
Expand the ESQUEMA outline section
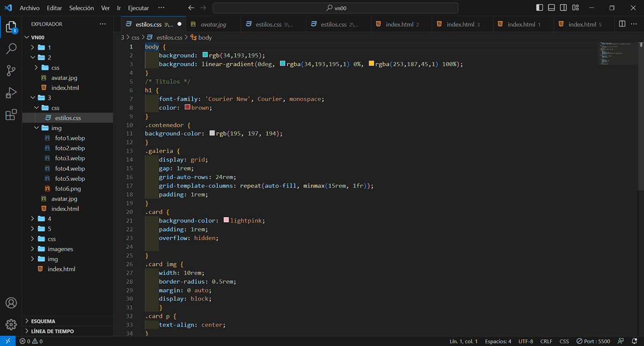(x=43, y=321)
